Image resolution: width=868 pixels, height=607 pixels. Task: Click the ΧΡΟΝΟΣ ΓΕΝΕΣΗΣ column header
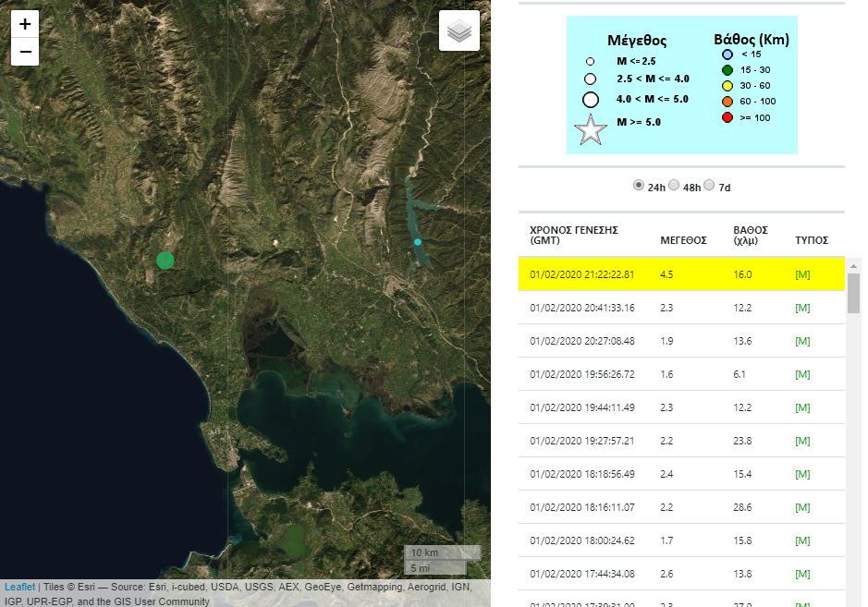(x=573, y=235)
